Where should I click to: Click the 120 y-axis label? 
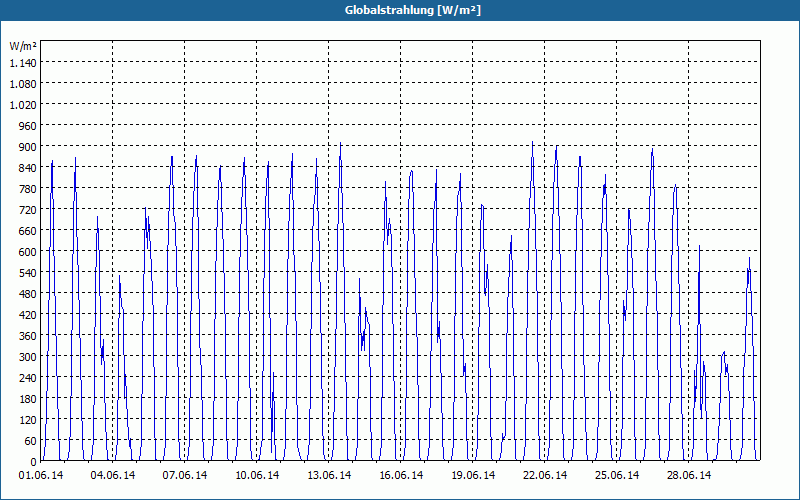tap(28, 420)
